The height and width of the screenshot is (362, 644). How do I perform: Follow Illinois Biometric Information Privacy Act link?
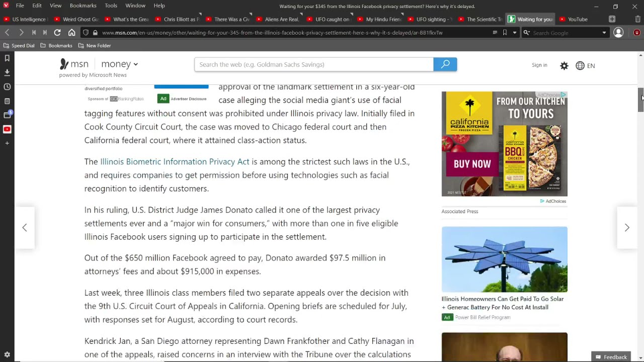(175, 161)
